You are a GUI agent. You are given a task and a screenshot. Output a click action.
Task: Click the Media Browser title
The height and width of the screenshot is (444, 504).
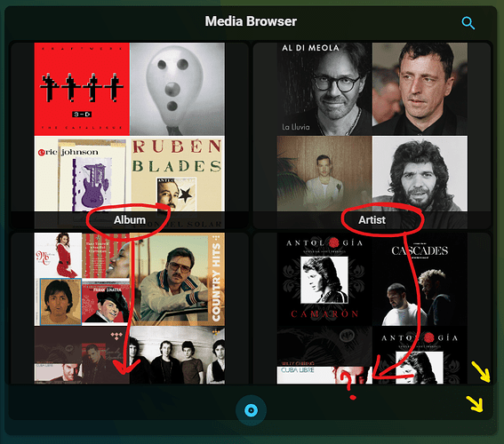tap(251, 21)
